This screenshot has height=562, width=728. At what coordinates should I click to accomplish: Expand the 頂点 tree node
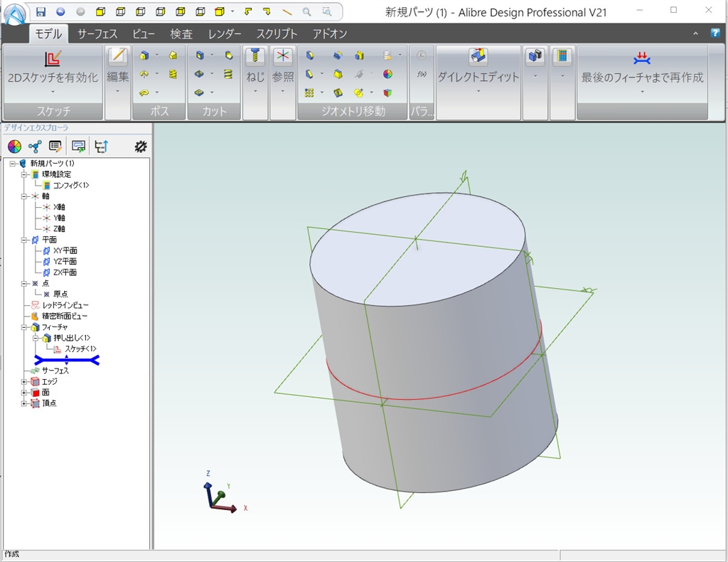(24, 403)
